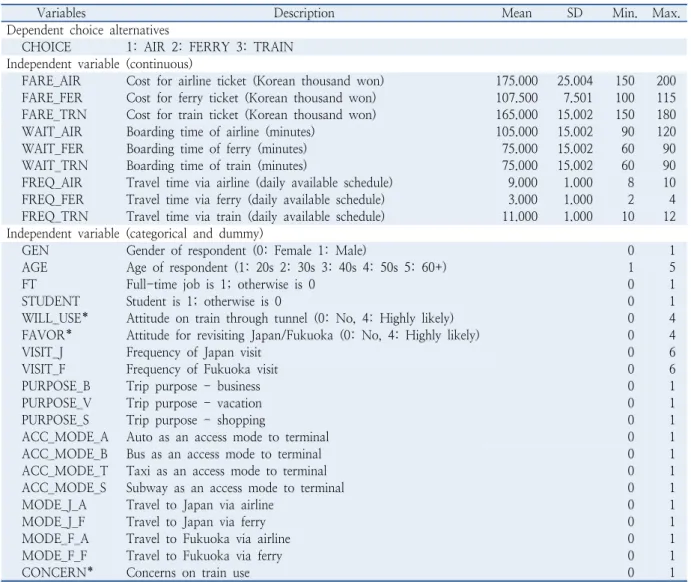
Task: Click the CONCERN* variable name
Action: pos(57,573)
